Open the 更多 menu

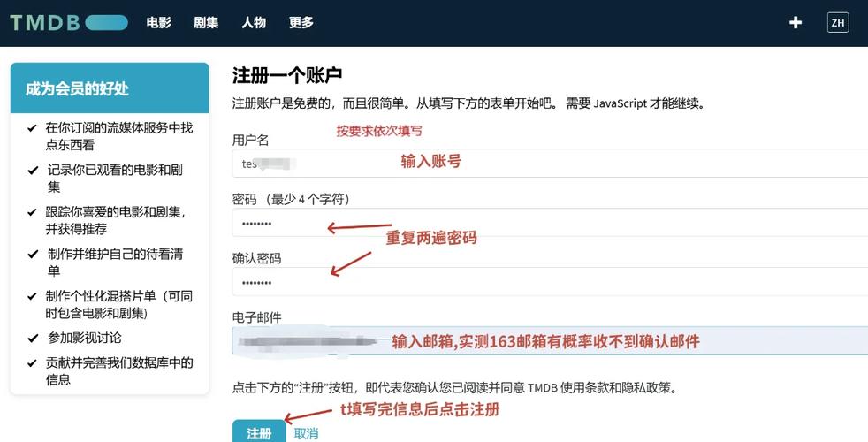(x=301, y=23)
